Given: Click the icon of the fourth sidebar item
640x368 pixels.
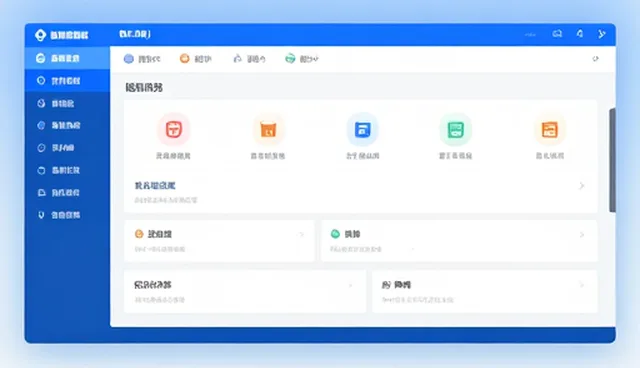Looking at the screenshot, I should (x=41, y=125).
